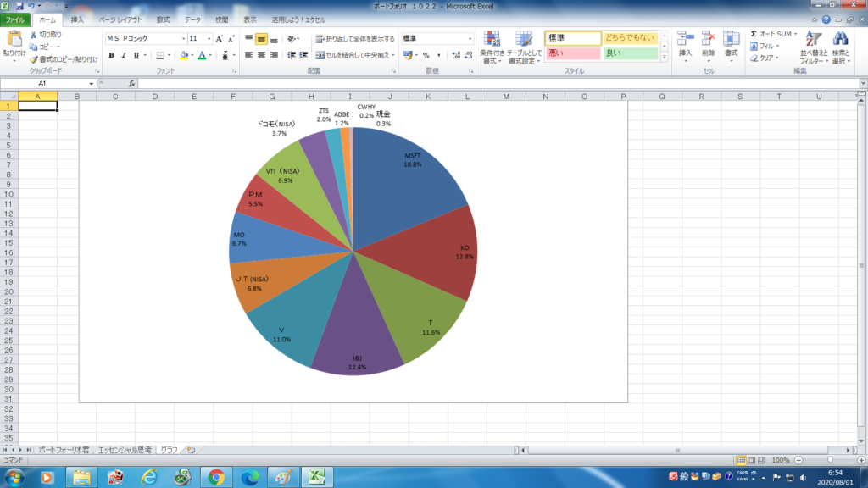Click Format as Table (テーブルとして書式設定)

pos(524,47)
